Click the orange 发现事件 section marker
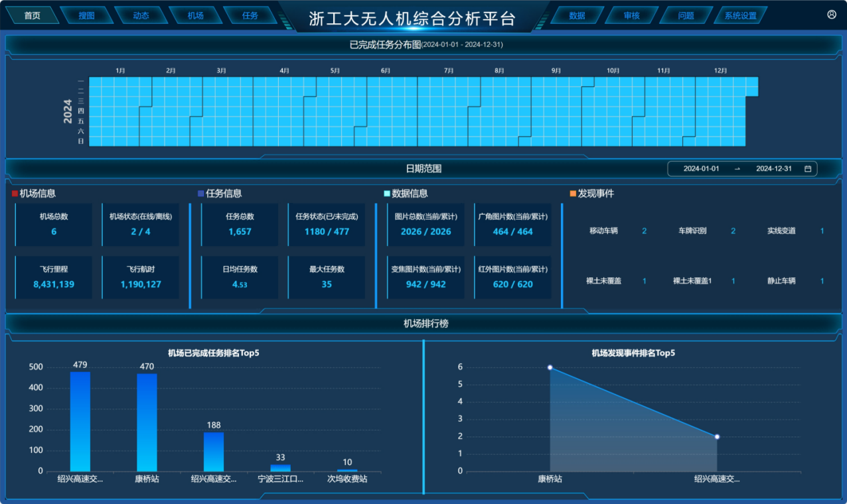Screen dimensions: 847x504 (573, 194)
